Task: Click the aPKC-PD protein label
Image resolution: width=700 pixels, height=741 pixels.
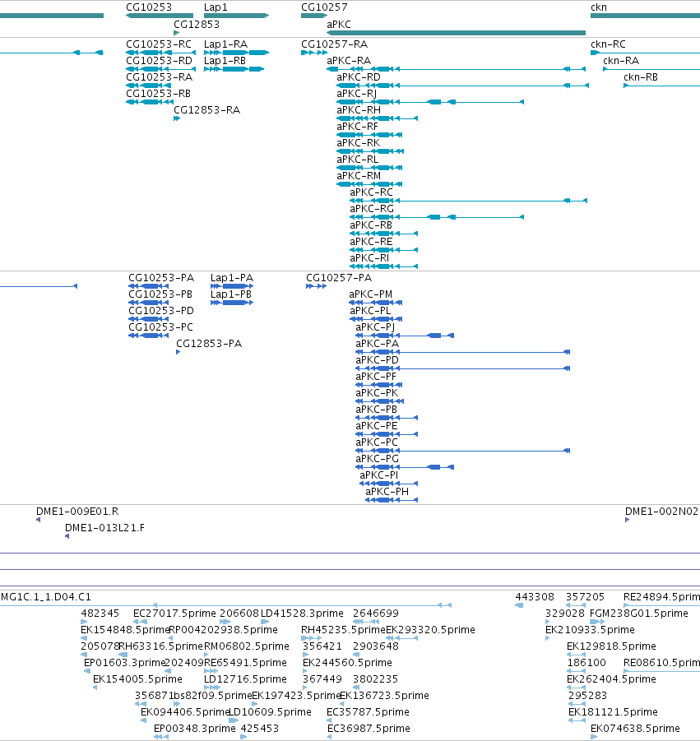Action: (378, 359)
